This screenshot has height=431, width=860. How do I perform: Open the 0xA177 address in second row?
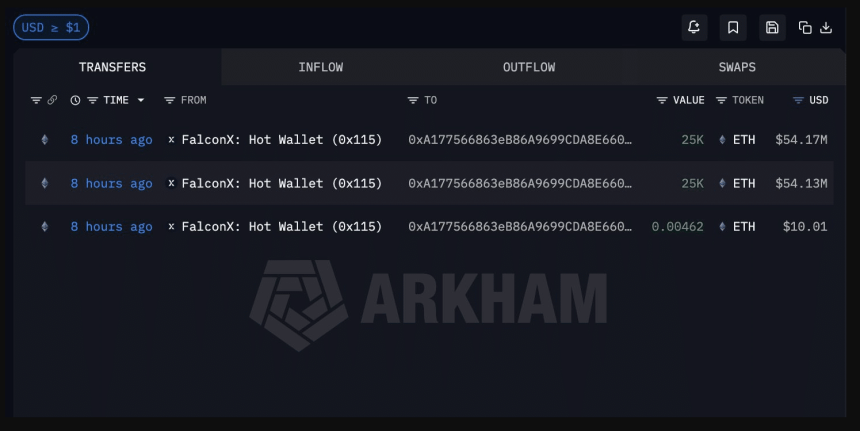coord(520,183)
